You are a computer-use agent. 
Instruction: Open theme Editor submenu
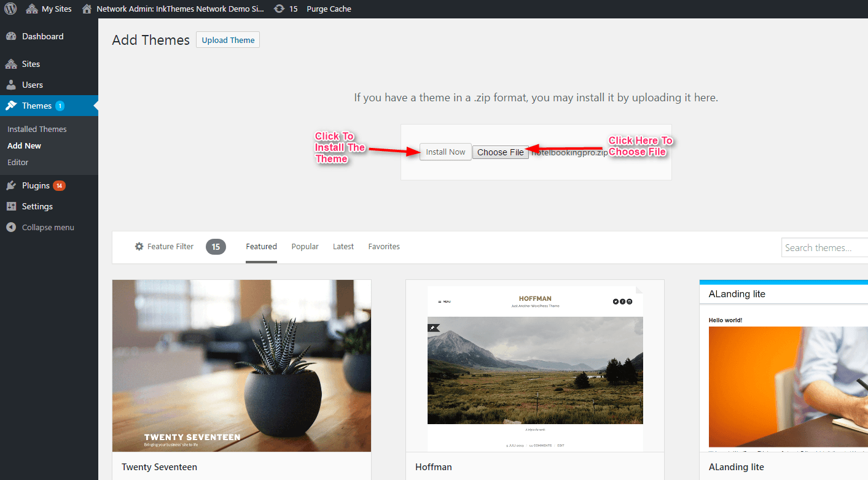click(18, 162)
